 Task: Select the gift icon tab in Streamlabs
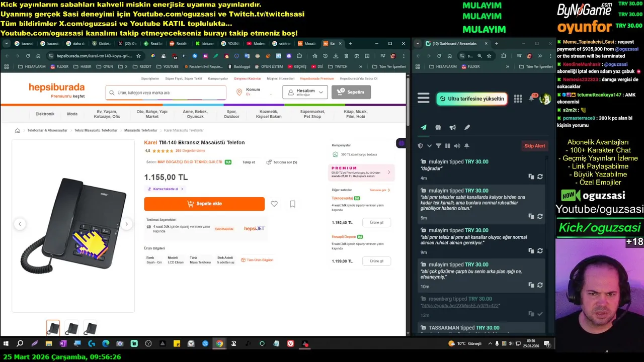point(438,127)
